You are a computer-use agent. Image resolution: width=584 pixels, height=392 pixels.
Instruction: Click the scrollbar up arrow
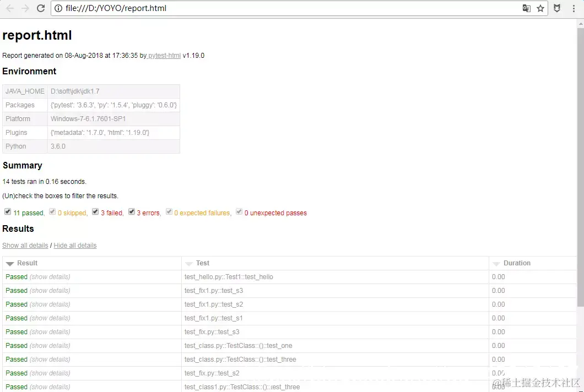coord(580,23)
